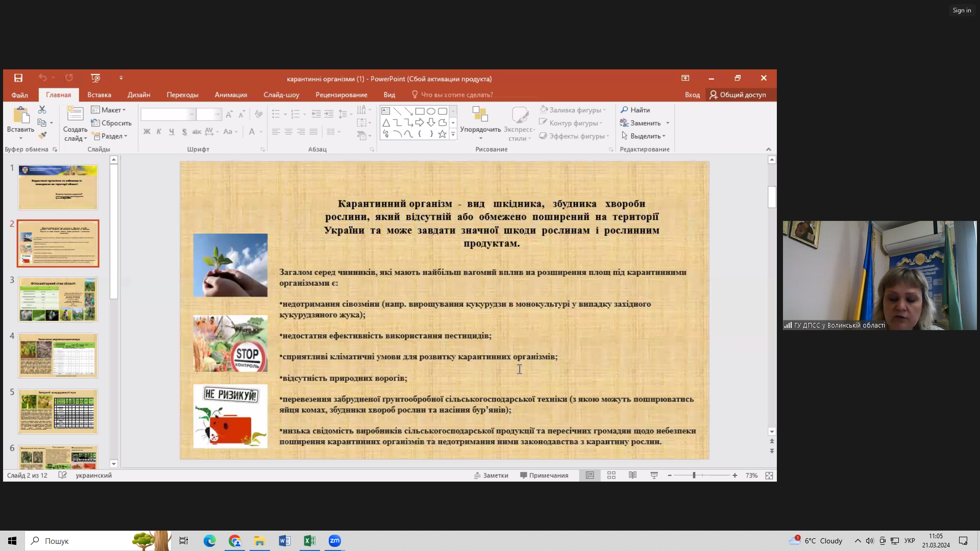The image size is (980, 551).
Task: Select the rectangle shape in gallery
Action: (420, 111)
